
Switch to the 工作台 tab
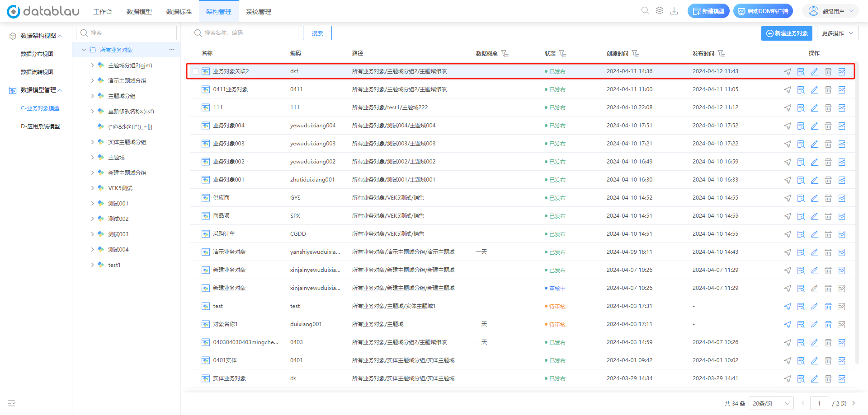coord(103,12)
